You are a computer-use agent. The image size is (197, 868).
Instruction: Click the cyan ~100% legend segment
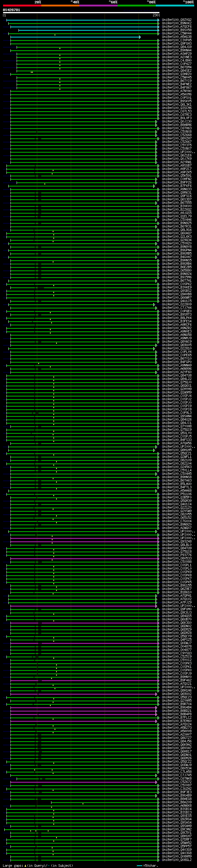tap(175, 6)
